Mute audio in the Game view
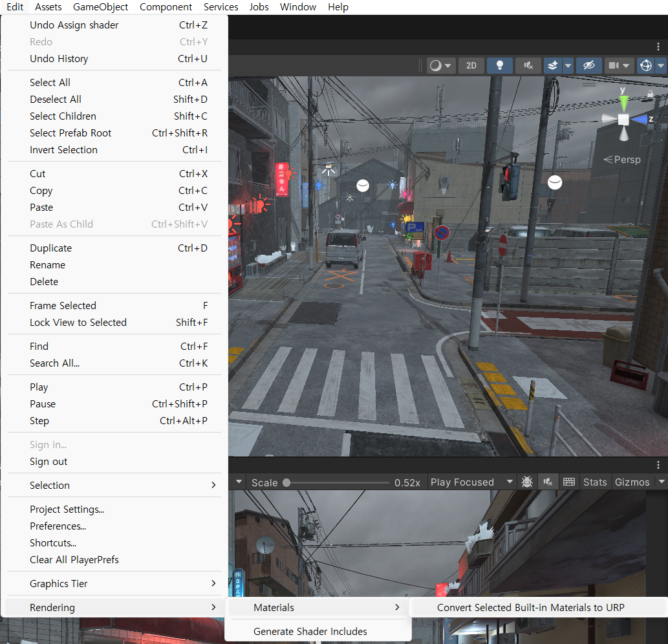The image size is (668, 644). (548, 482)
